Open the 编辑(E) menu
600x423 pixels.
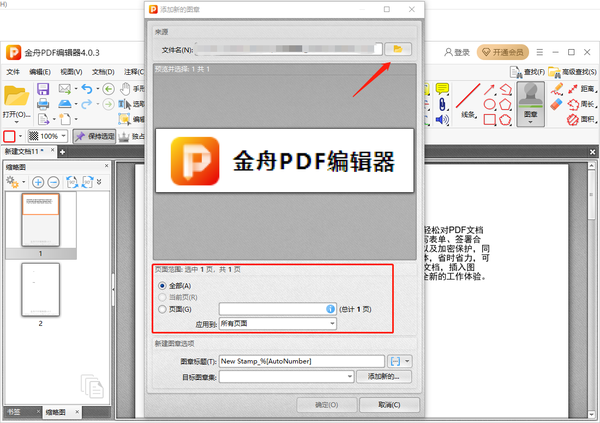40,72
